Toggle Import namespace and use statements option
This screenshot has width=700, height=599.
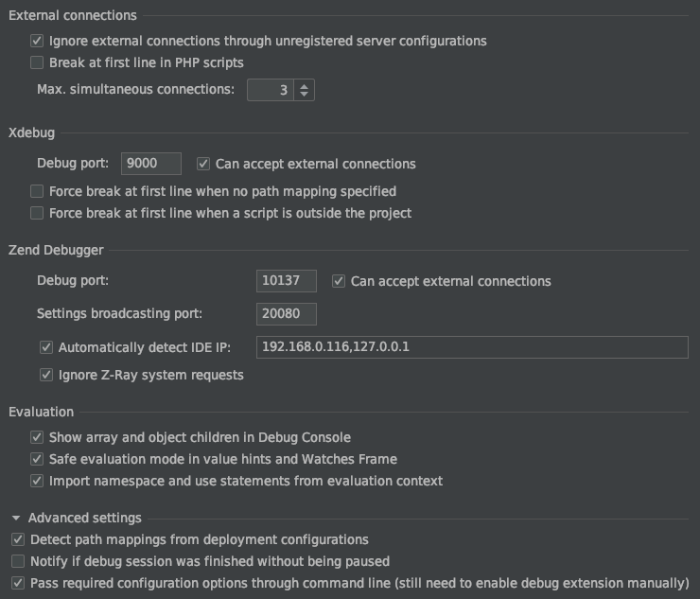(37, 481)
